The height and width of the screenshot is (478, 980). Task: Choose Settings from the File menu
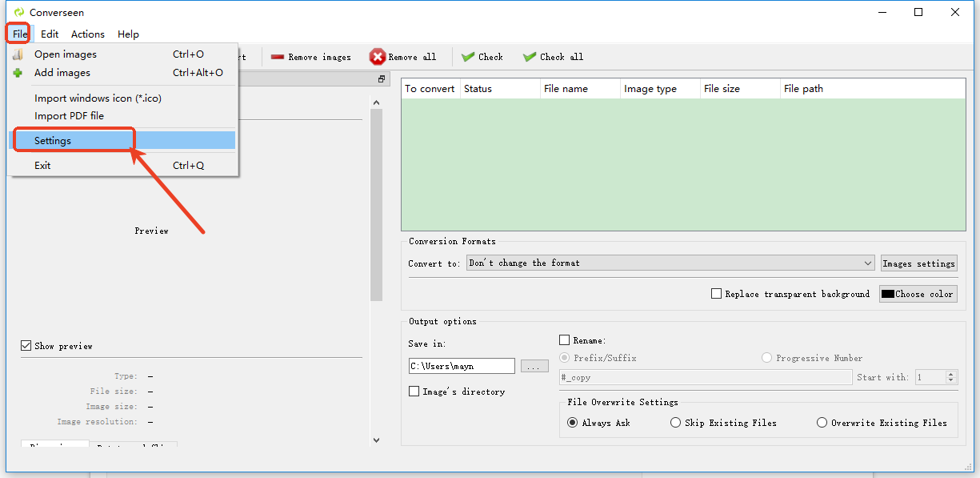click(x=53, y=141)
